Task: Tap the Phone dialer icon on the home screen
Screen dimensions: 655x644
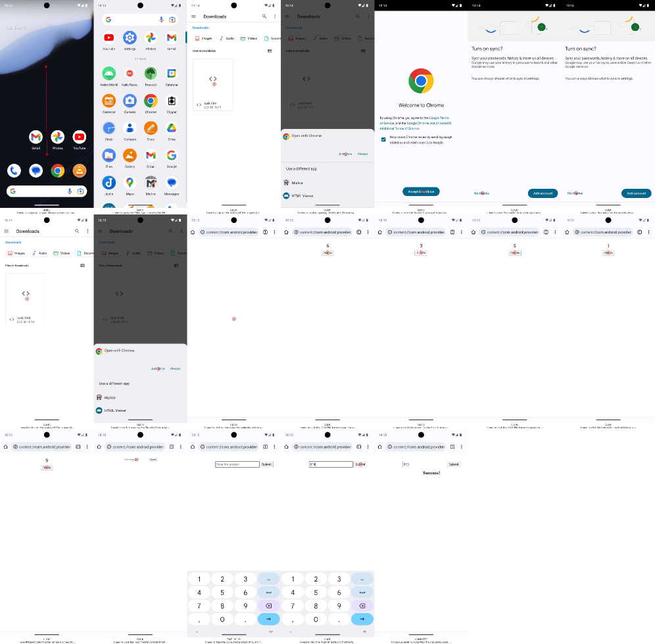Action: coord(14,171)
